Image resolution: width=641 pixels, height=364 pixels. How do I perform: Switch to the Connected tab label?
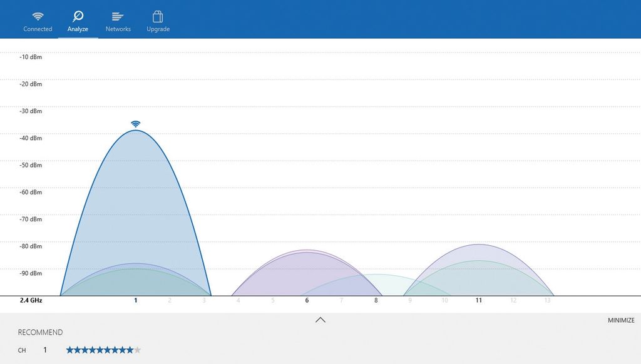[x=38, y=29]
